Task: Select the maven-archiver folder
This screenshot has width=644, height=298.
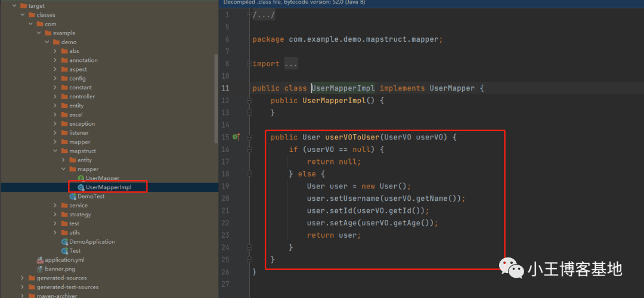Action: coord(57,296)
